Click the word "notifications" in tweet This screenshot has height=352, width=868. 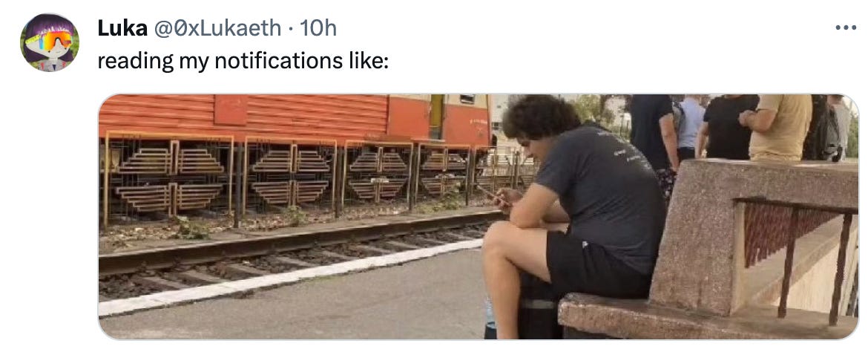tap(278, 60)
